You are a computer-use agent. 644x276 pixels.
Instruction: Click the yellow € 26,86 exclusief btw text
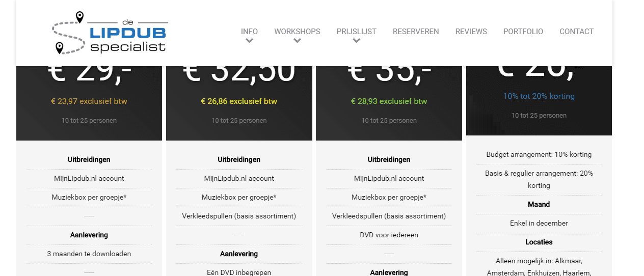tap(239, 101)
